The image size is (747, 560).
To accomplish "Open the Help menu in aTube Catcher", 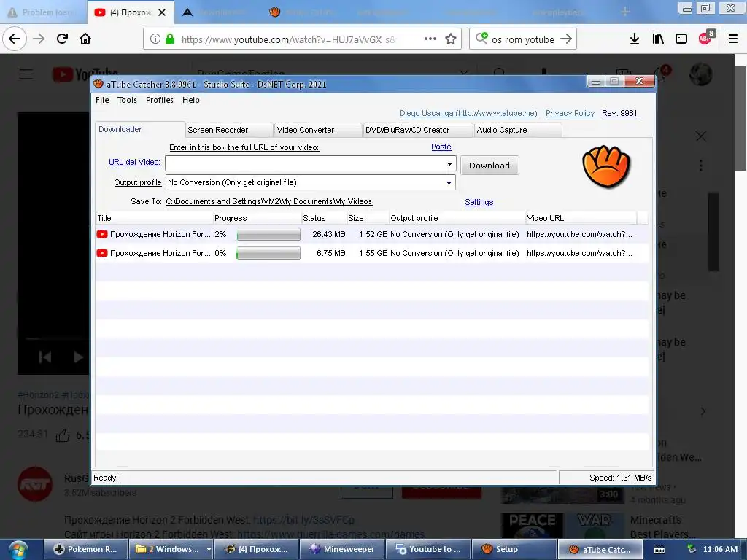I will coord(191,100).
